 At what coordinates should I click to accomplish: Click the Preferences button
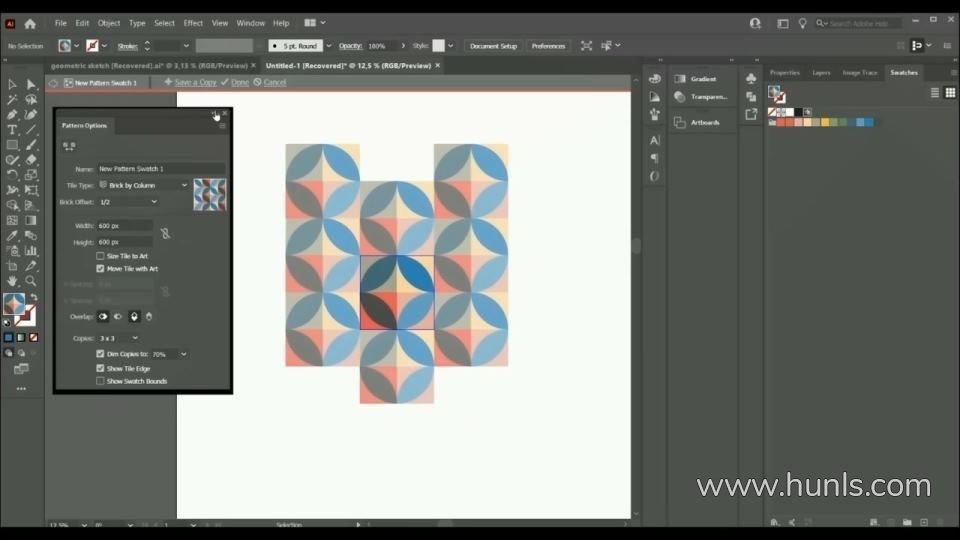(x=548, y=46)
